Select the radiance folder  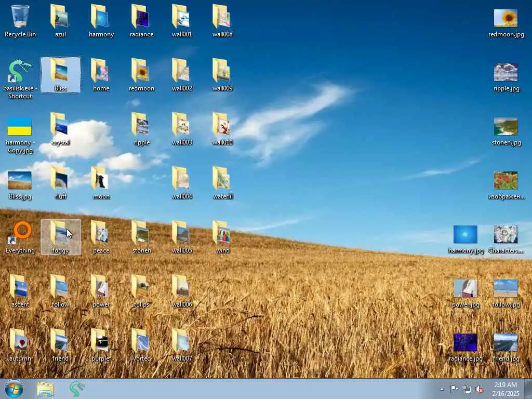pyautogui.click(x=141, y=21)
